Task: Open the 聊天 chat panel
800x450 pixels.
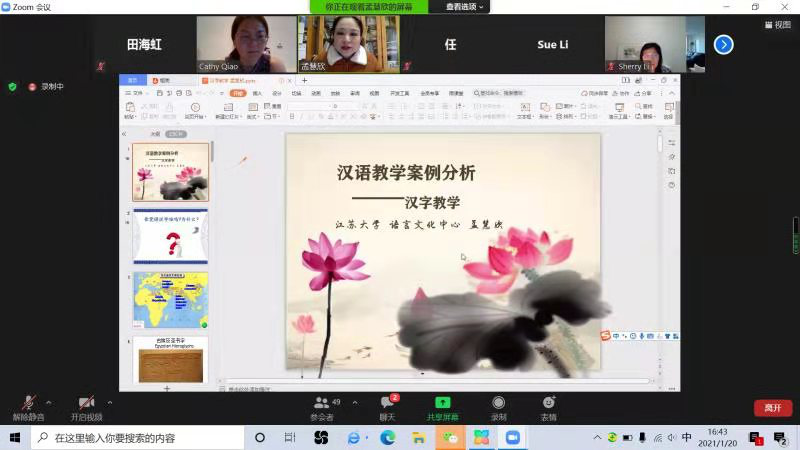Action: [386, 405]
